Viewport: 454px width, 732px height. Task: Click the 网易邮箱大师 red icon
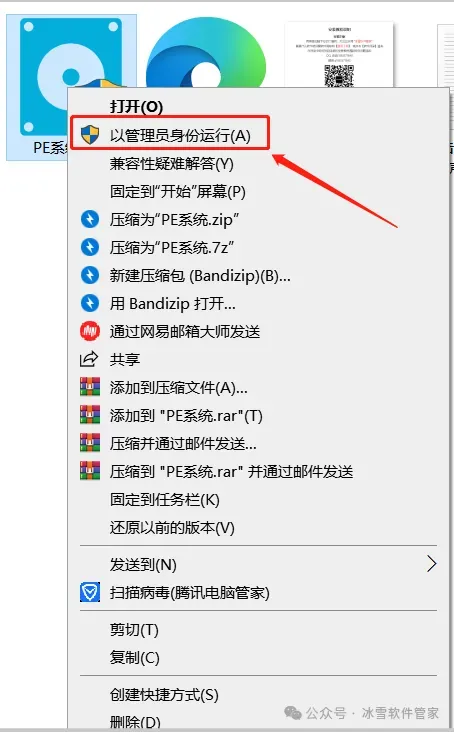point(90,331)
